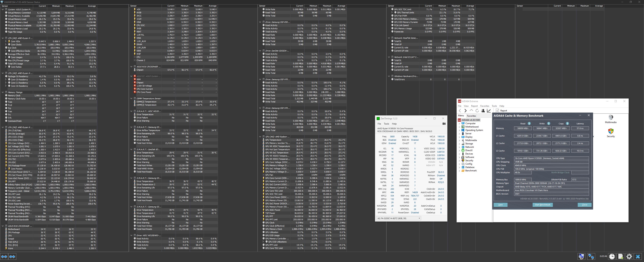
Task: Click the Memory Read result field
Action: tap(523, 128)
